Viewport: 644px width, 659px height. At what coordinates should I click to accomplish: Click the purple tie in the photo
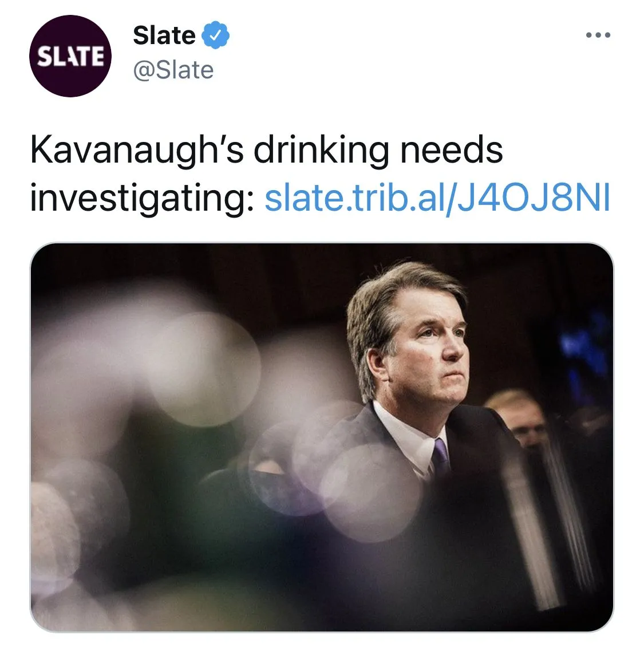point(440,457)
